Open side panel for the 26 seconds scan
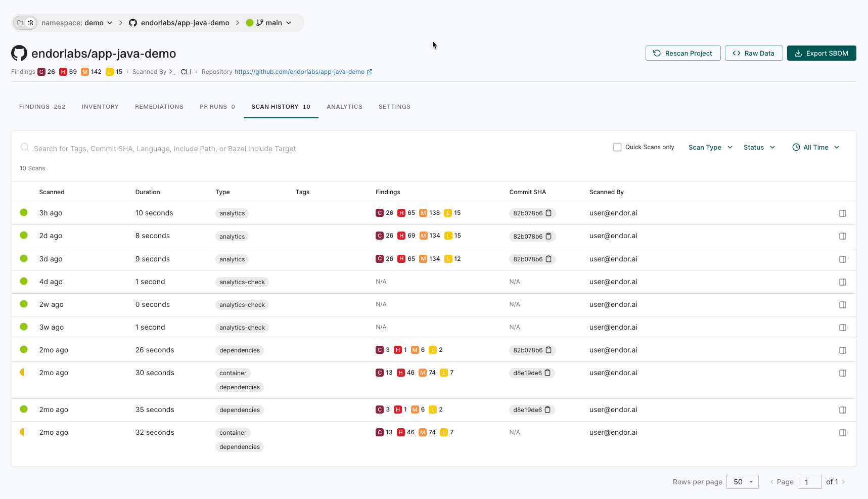868x499 pixels. [842, 350]
